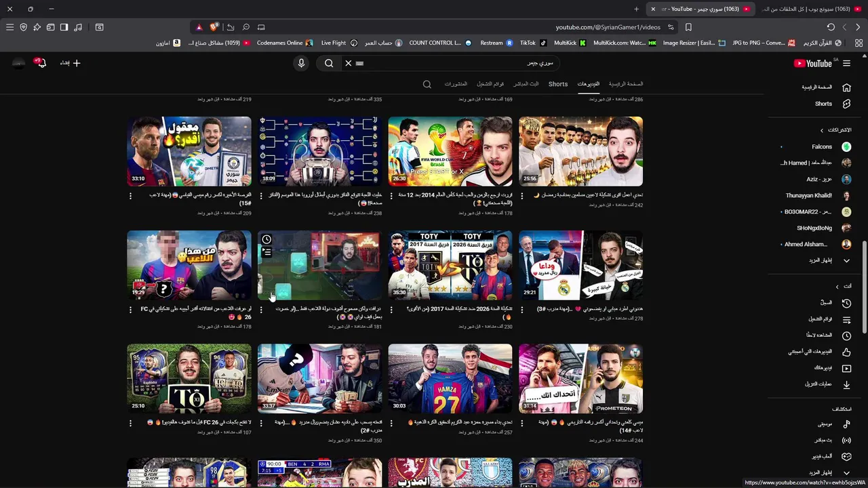Switch to the channel Shorts tab

click(x=558, y=84)
